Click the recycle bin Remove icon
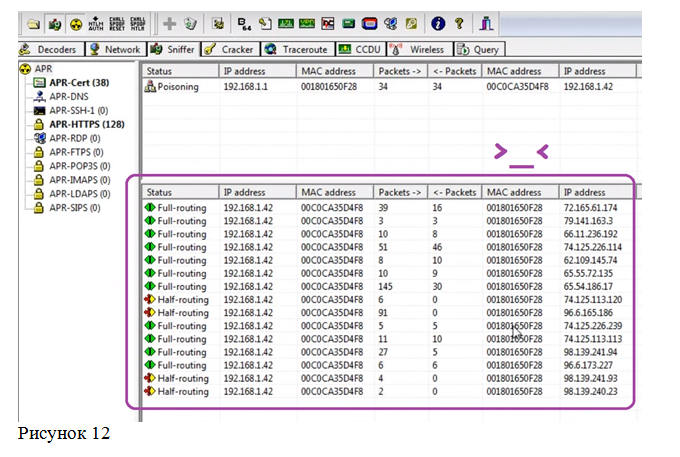Viewport: 680px width, 457px height. [190, 23]
